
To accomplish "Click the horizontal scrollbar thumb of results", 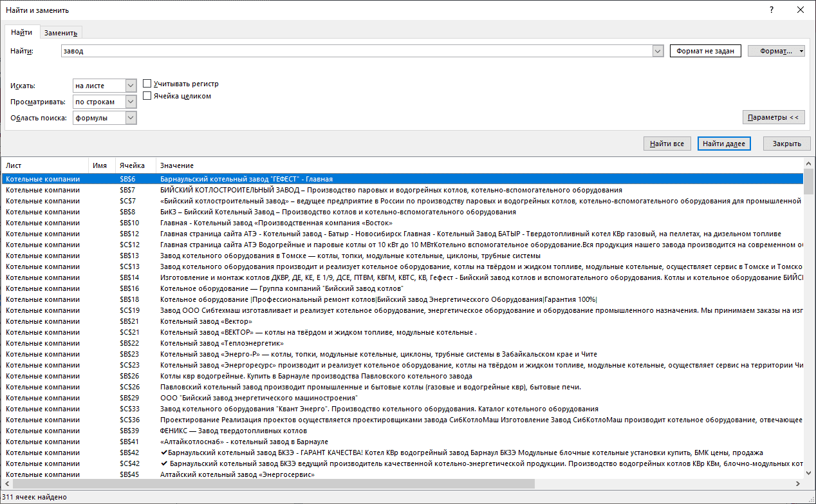I will [x=273, y=484].
